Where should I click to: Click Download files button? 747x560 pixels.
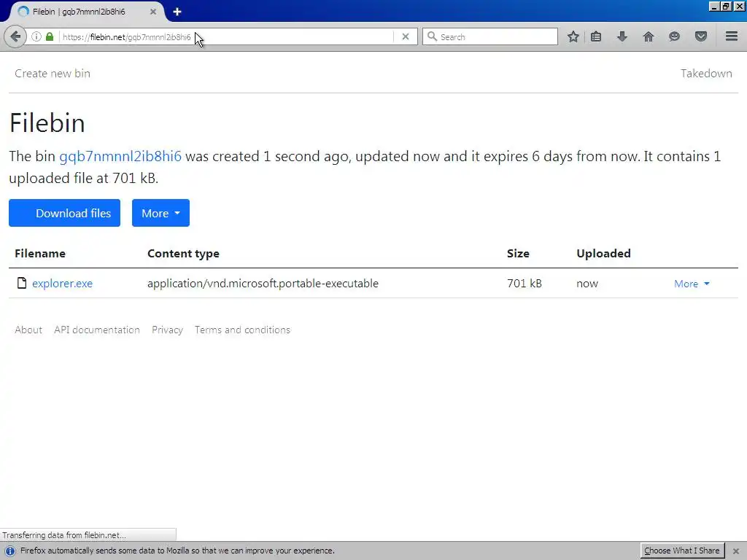[x=64, y=213]
